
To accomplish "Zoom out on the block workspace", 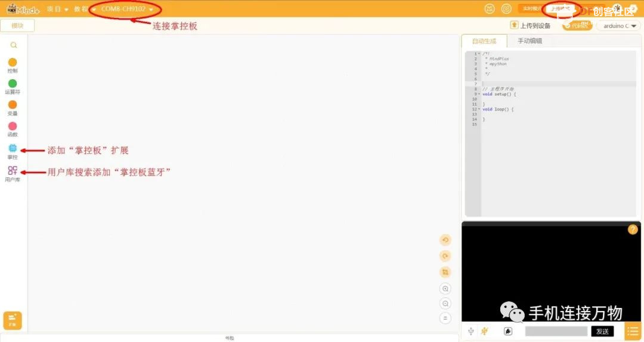I will 445,303.
